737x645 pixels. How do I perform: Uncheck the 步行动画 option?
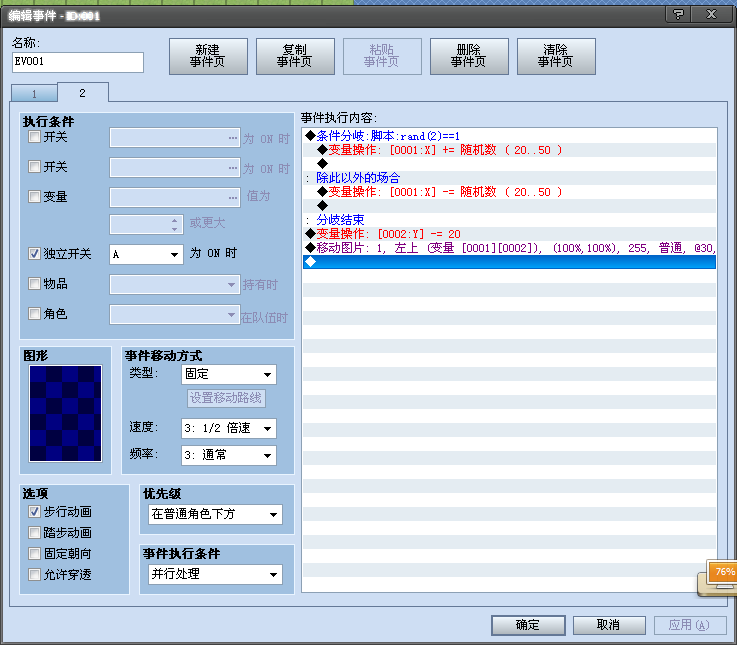[34, 511]
